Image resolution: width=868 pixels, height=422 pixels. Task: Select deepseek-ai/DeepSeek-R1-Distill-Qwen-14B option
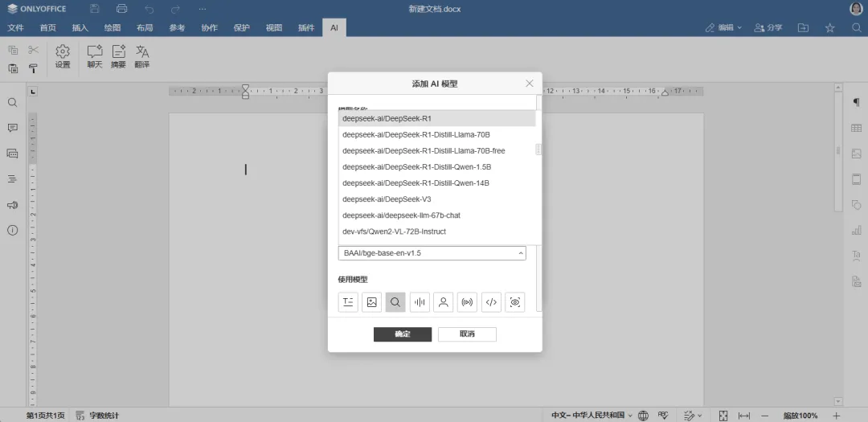click(436, 182)
